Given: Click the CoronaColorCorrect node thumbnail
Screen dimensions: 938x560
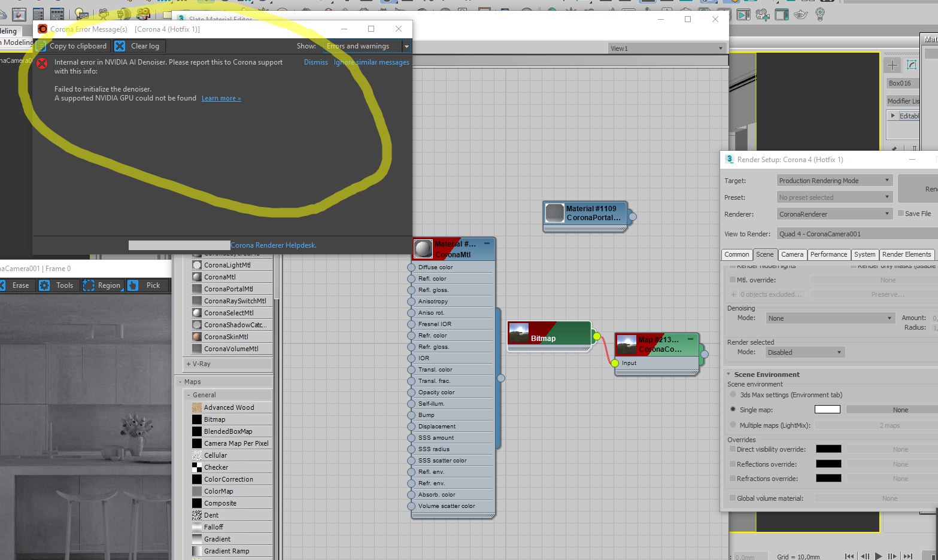Looking at the screenshot, I should pyautogui.click(x=626, y=345).
